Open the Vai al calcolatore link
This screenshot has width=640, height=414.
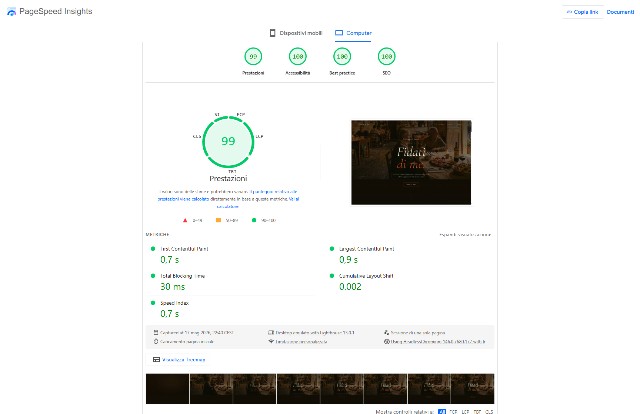pyautogui.click(x=258, y=203)
